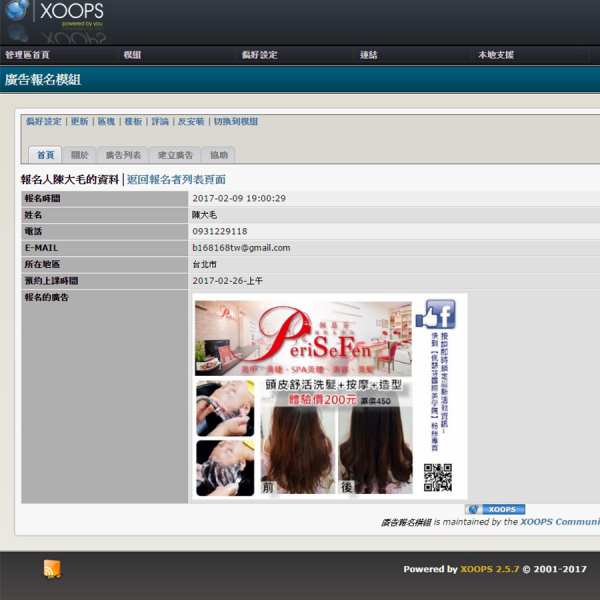Viewport: 600px width, 600px height.
Task: Click the region value 台北市
Action: [204, 264]
